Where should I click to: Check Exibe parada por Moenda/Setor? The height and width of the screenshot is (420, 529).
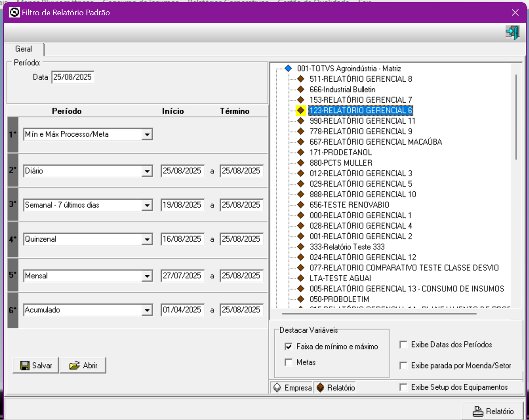click(404, 365)
